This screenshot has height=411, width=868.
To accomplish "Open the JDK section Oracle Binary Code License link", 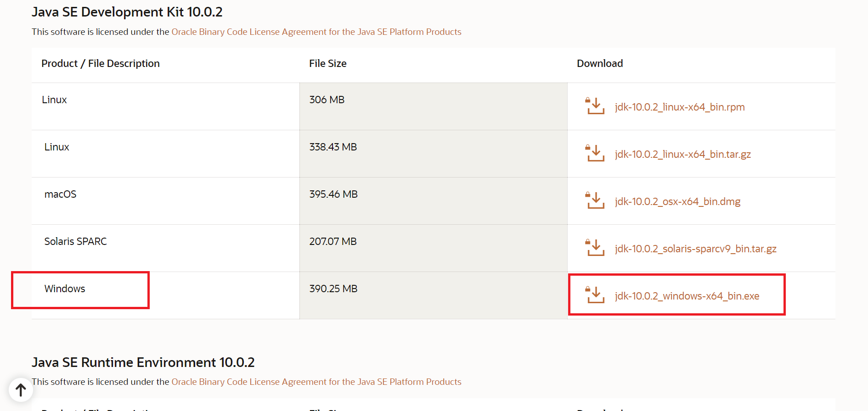I will pos(316,32).
